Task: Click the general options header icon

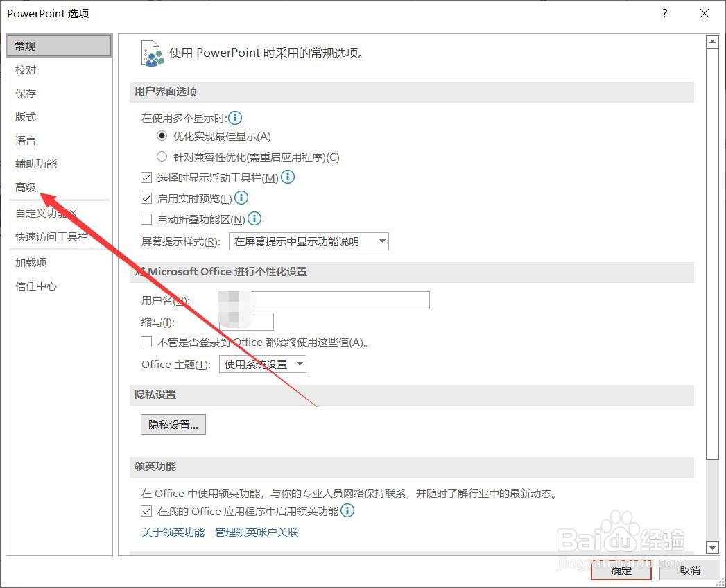Action: pos(153,53)
